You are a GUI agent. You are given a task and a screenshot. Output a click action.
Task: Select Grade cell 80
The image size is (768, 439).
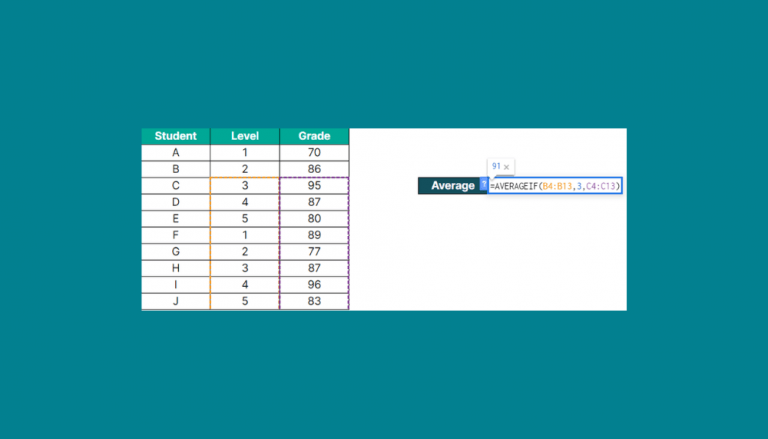point(314,219)
